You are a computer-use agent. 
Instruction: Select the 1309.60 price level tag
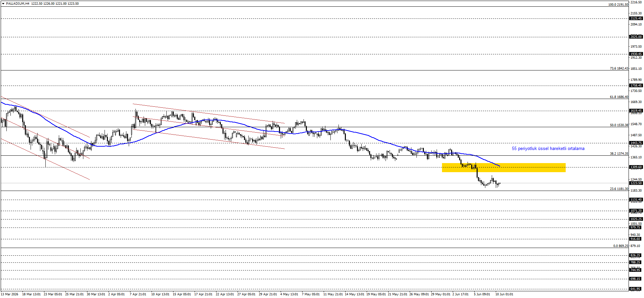[x=636, y=167]
